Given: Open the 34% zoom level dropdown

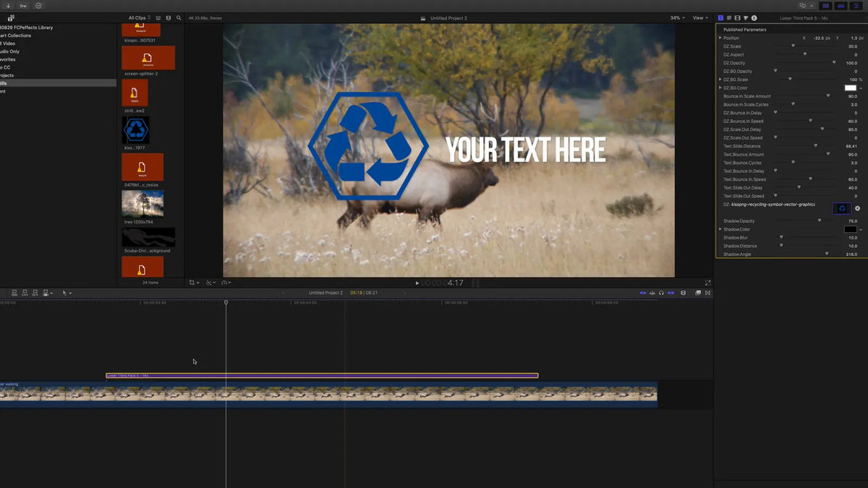Looking at the screenshot, I should [x=676, y=17].
